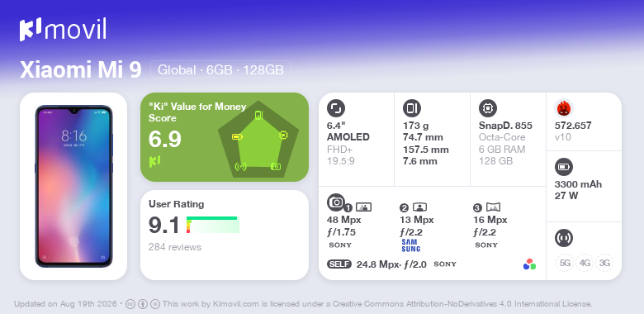The height and width of the screenshot is (314, 644).
Task: Click the processor chip icon above SnapD. 855
Action: [x=488, y=108]
